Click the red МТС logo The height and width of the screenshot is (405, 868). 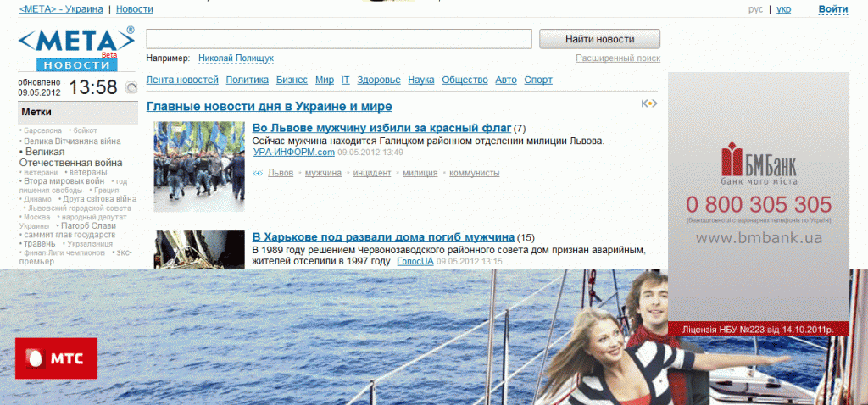pos(56,358)
